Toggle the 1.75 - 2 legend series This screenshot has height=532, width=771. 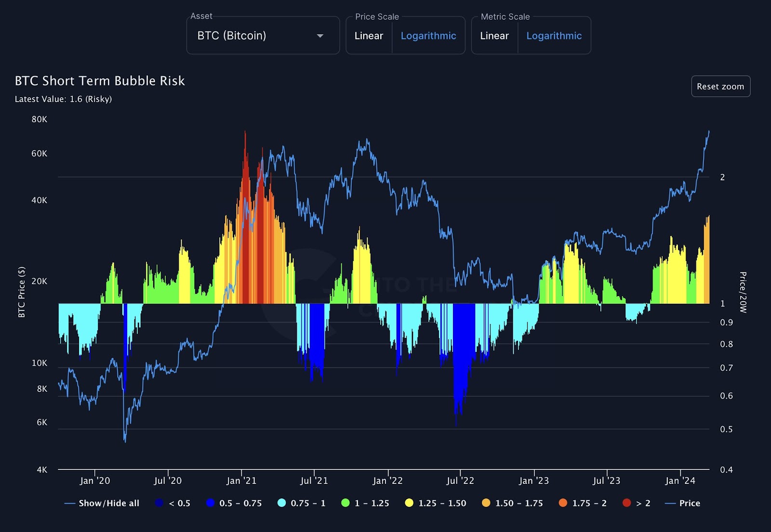tap(583, 503)
